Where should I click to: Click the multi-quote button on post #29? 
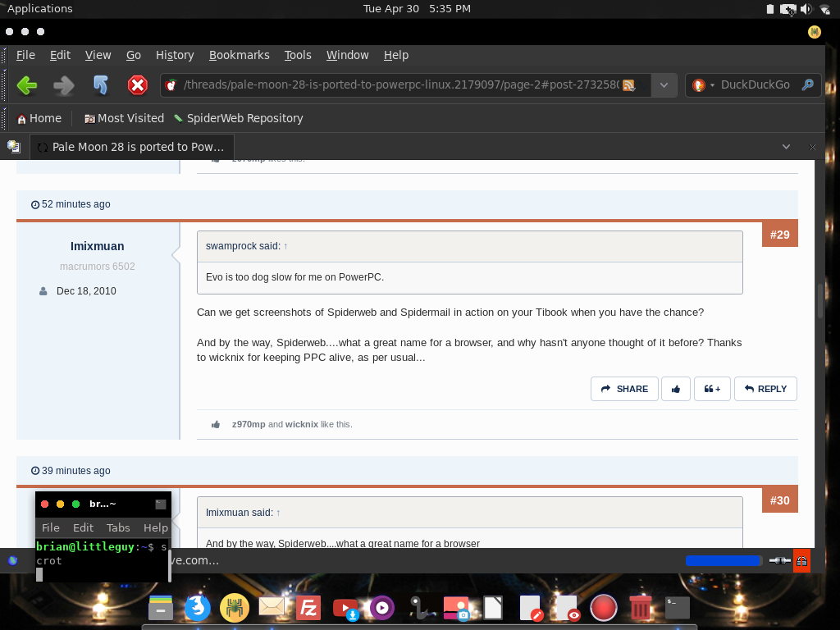(712, 389)
